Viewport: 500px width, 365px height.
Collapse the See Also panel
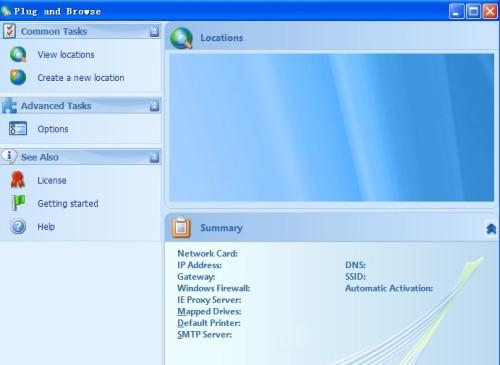tap(154, 157)
